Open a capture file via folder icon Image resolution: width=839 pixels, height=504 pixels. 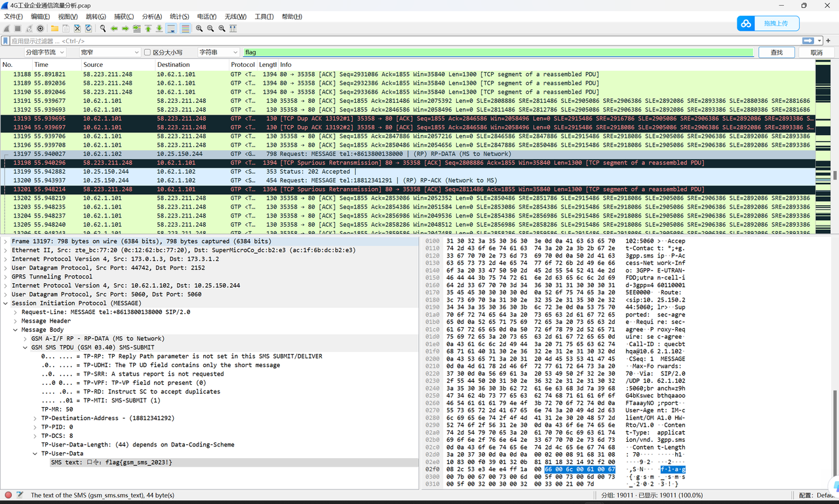click(x=54, y=28)
